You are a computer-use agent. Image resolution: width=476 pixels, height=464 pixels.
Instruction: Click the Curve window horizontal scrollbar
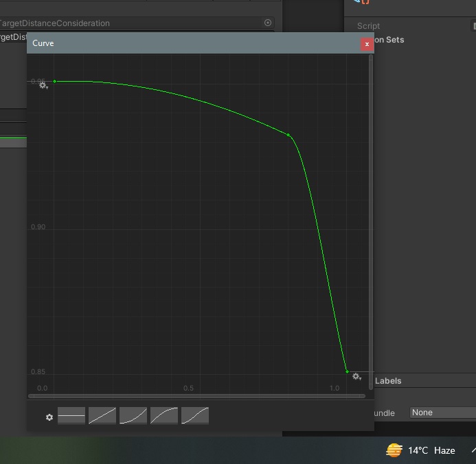coord(196,396)
